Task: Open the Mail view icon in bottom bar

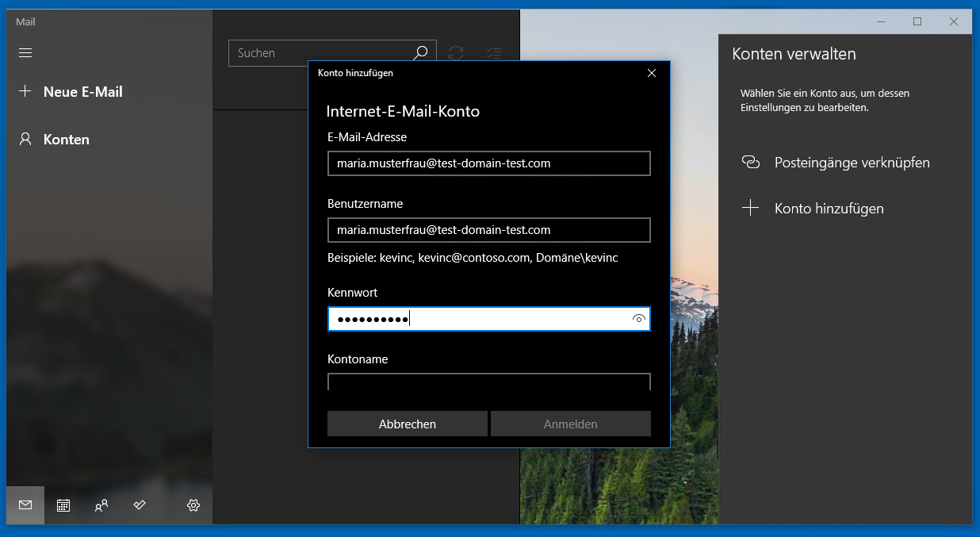Action: pyautogui.click(x=25, y=505)
